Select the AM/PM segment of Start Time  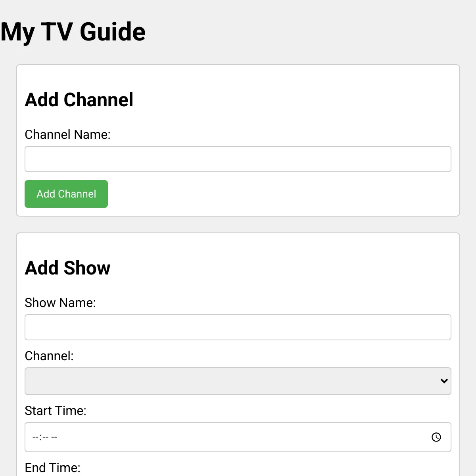54,437
